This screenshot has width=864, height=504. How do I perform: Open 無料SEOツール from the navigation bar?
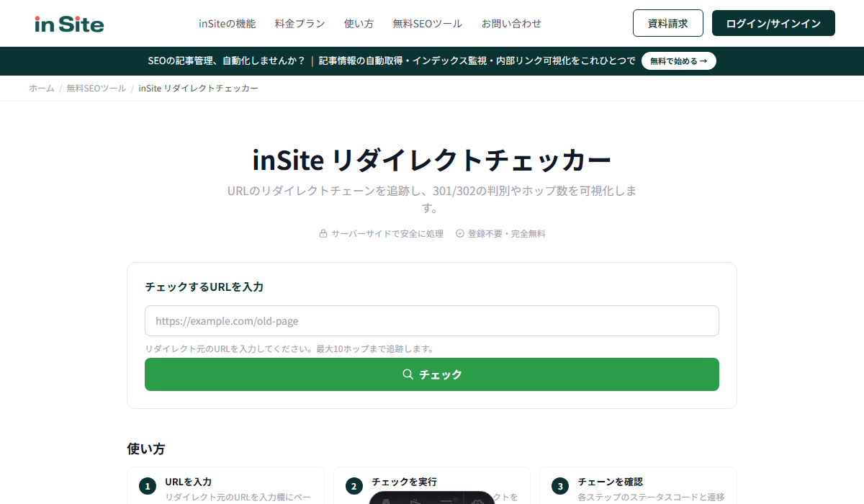coord(427,23)
